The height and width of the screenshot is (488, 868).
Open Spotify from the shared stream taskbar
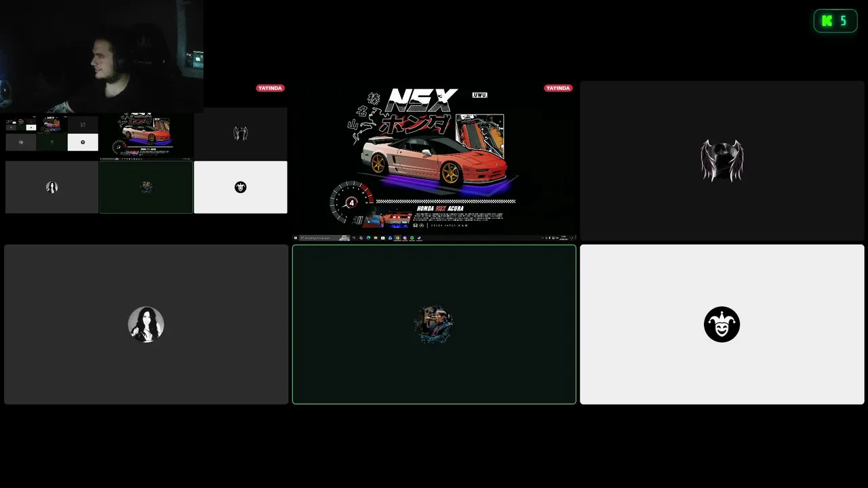point(412,238)
